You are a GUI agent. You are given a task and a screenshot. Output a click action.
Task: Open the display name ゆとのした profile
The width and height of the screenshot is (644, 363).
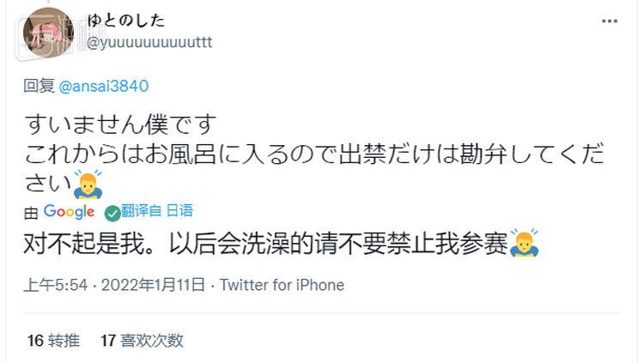125,21
